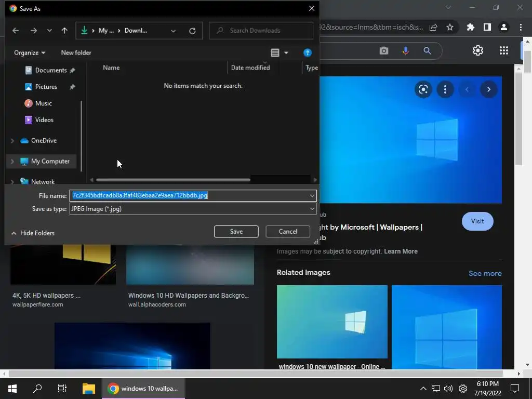The width and height of the screenshot is (532, 399).
Task: Create a New folder
Action: click(76, 52)
